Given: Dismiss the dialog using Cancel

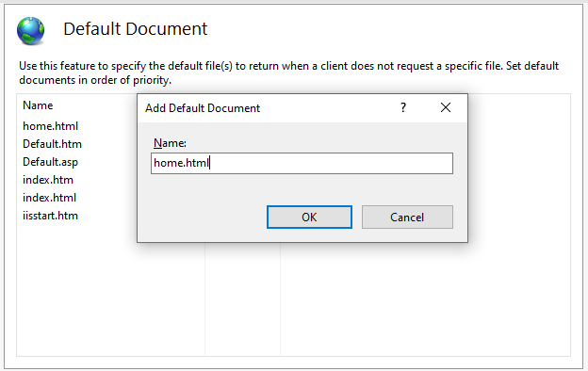Looking at the screenshot, I should (x=407, y=217).
